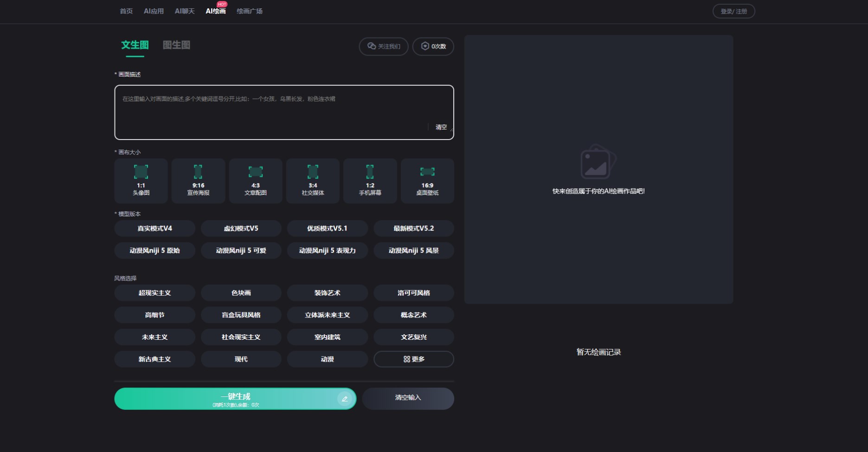Screen dimensions: 868x452
Task: Click the image placeholder icon in preview
Action: [598, 161]
